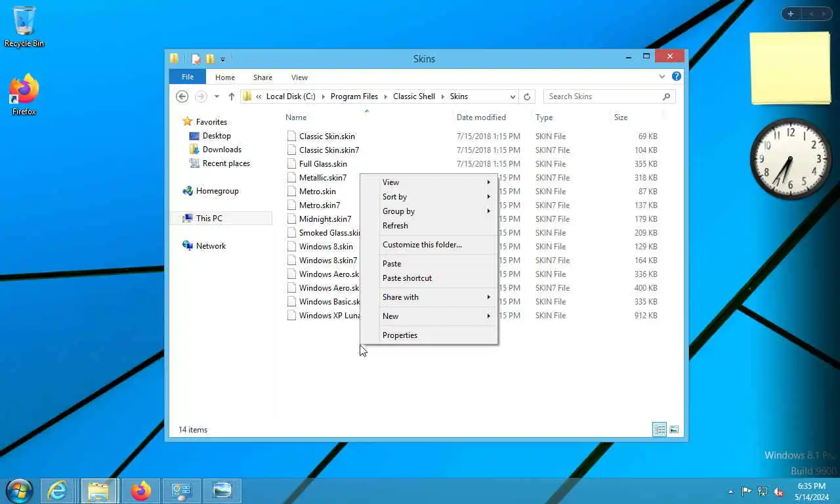The image size is (840, 504).
Task: Click the image viewer taskbar button
Action: pyautogui.click(x=222, y=490)
